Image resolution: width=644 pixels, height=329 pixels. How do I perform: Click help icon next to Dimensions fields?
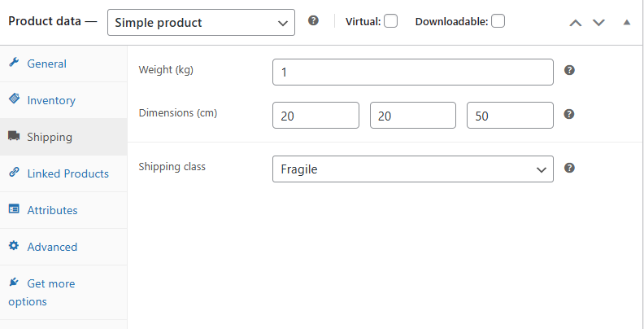[569, 114]
